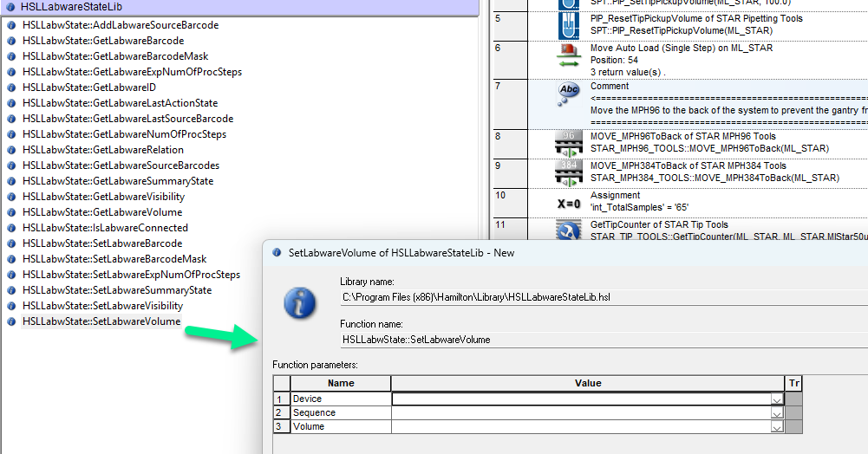This screenshot has height=454, width=868.
Task: Click the Comment speech bubble icon
Action: pos(569,94)
